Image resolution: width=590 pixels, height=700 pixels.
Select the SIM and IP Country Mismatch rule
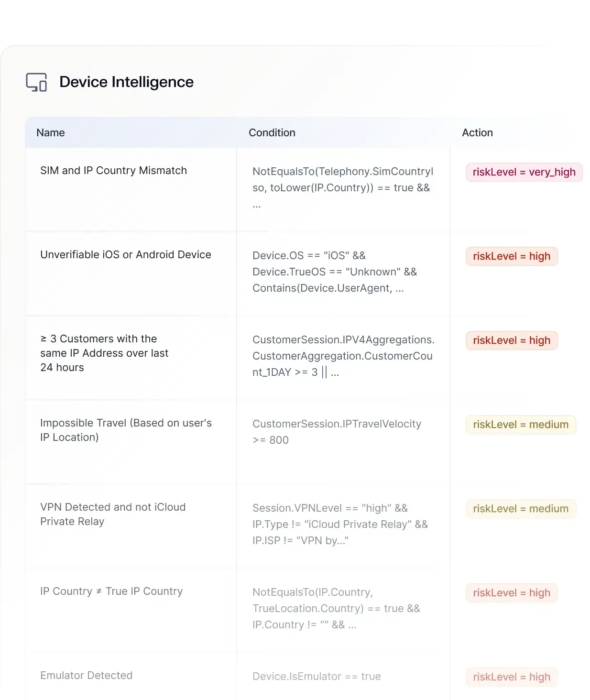click(114, 170)
